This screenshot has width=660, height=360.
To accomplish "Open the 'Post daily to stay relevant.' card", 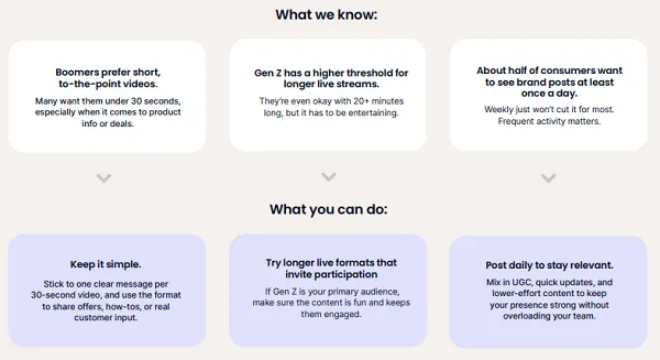I will click(x=548, y=292).
